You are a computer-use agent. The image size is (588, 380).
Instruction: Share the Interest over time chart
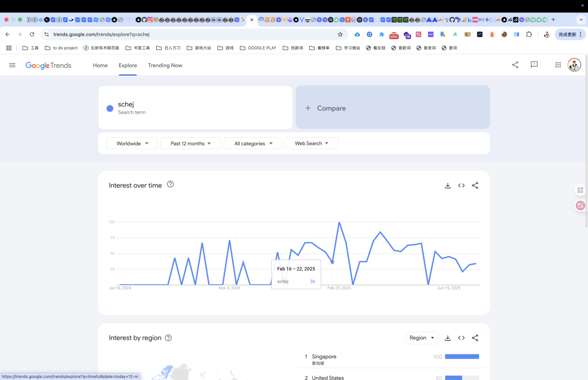tap(475, 185)
